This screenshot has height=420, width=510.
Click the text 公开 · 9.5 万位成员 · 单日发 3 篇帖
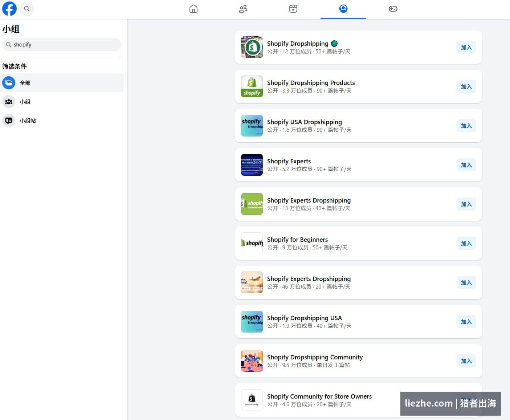point(309,365)
